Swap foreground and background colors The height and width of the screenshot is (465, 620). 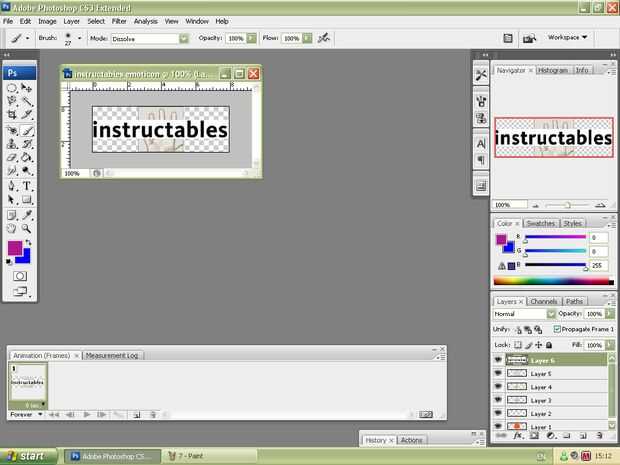coord(28,242)
